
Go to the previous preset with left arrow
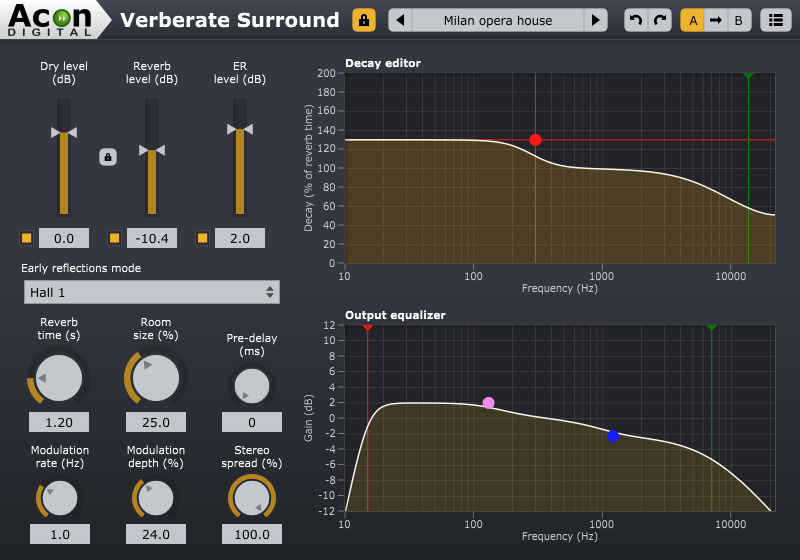401,20
